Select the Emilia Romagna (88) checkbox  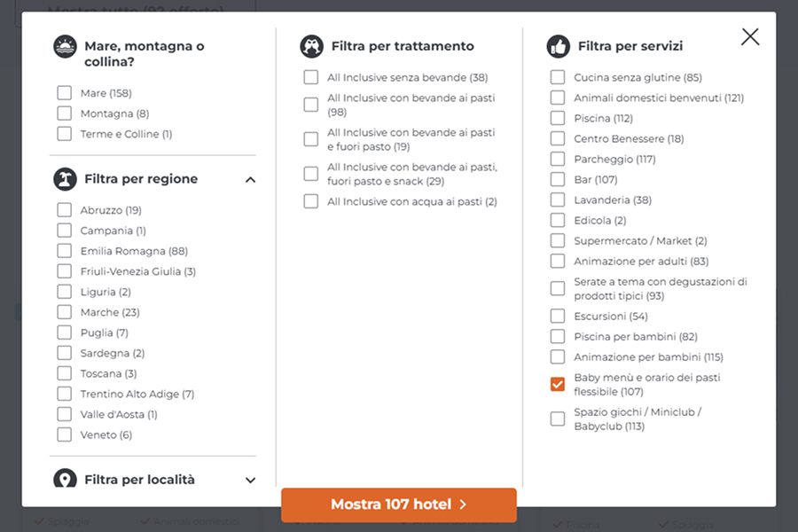pos(64,250)
